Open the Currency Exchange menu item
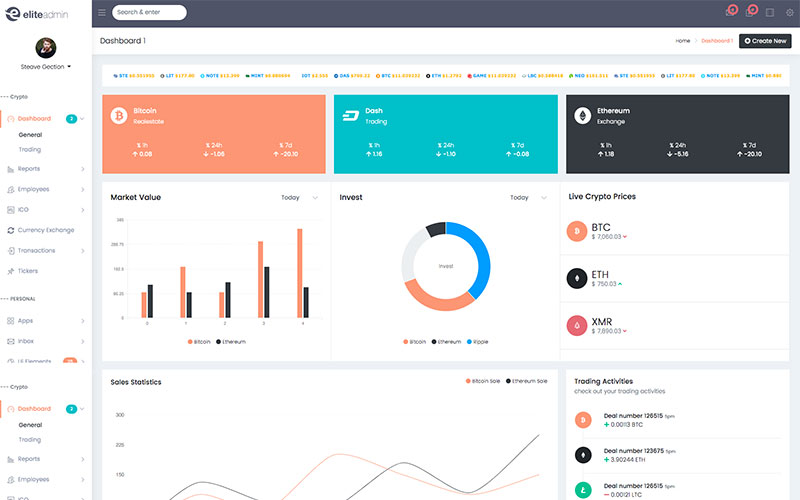This screenshot has width=800, height=500. (46, 230)
